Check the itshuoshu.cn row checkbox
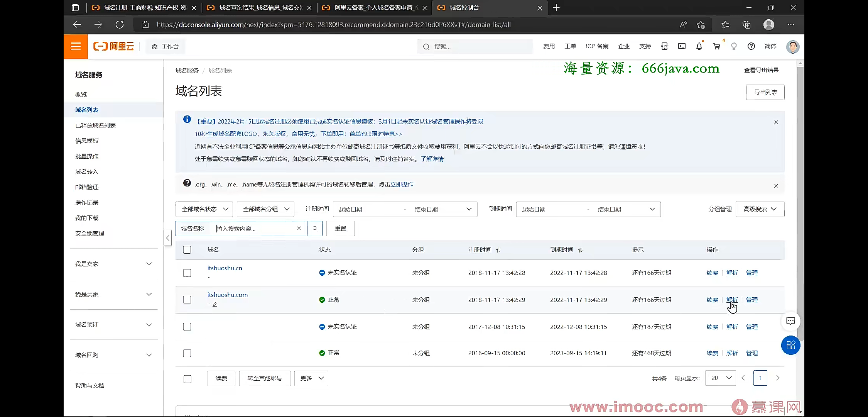Viewport: 868px width, 417px height. coord(187,273)
